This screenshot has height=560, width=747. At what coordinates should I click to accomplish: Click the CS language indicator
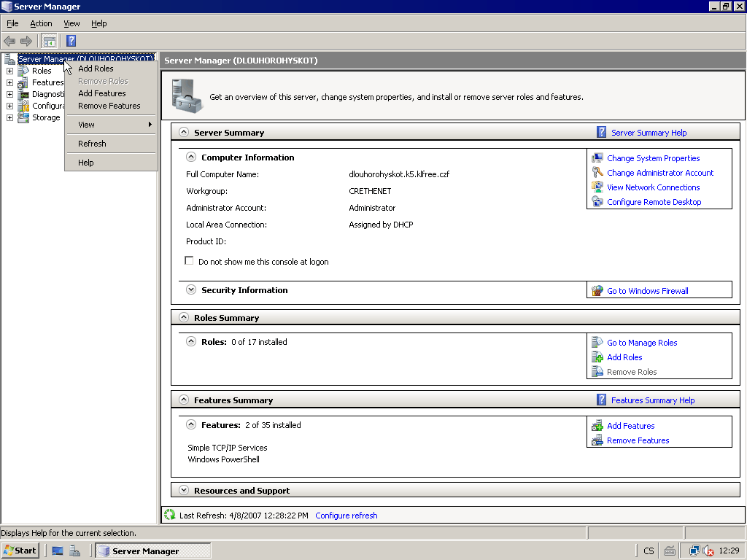[x=649, y=551]
